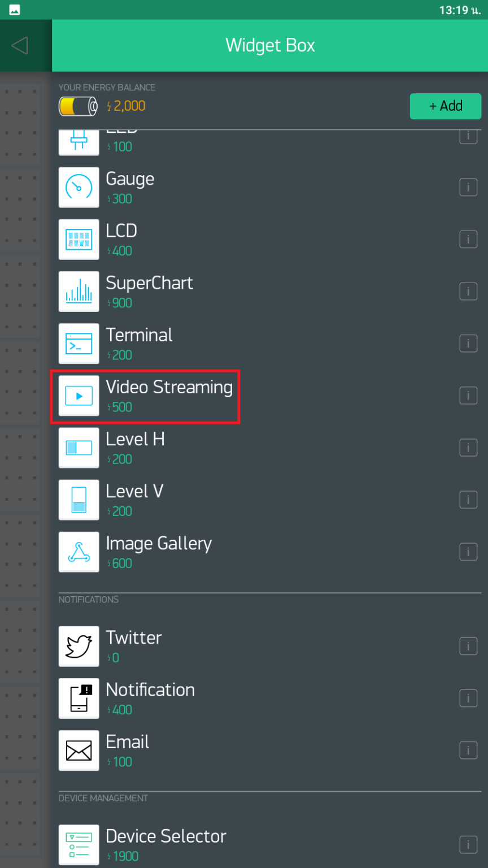Select the LCD widget icon
This screenshot has width=488, height=868.
click(79, 240)
